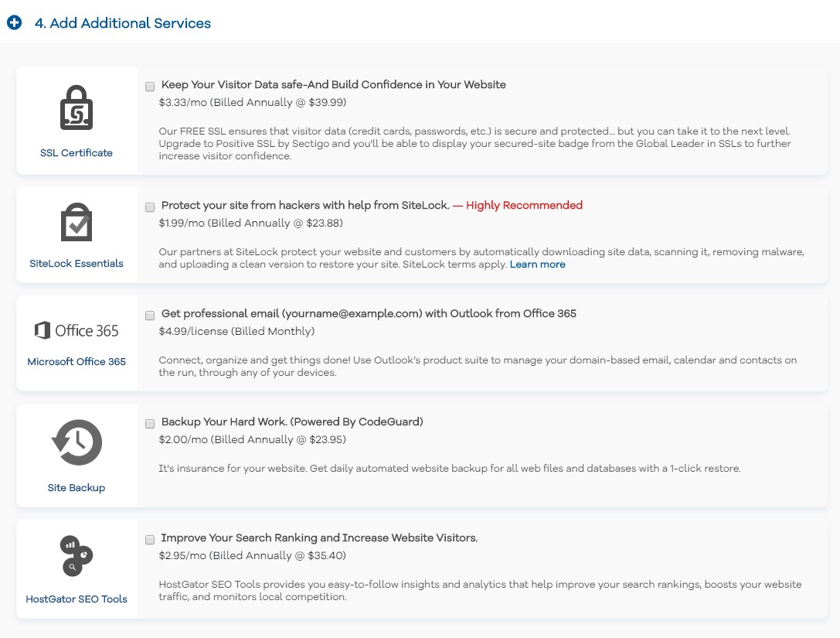Select the SEO Tools search ranking checkbox

[150, 539]
